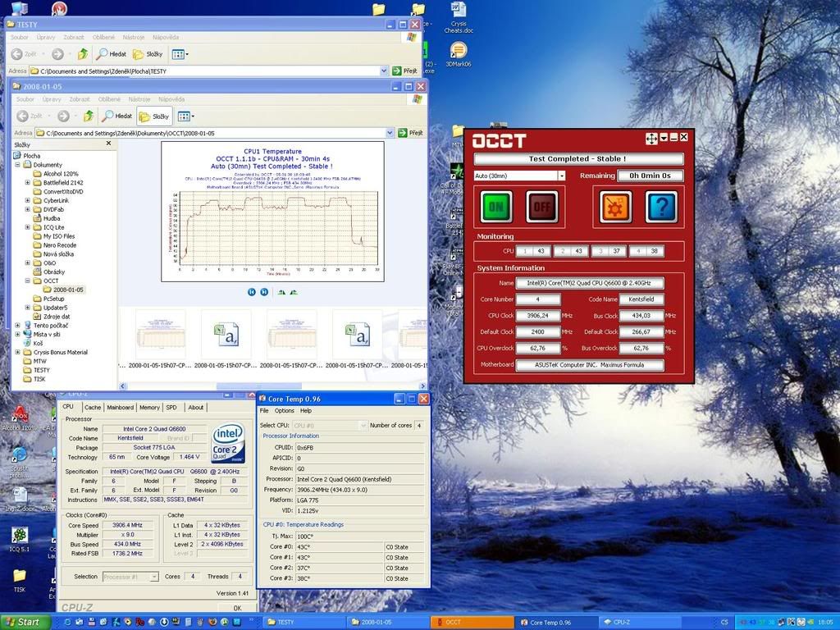Click the OCCT move-window crosshair icon

coord(651,138)
